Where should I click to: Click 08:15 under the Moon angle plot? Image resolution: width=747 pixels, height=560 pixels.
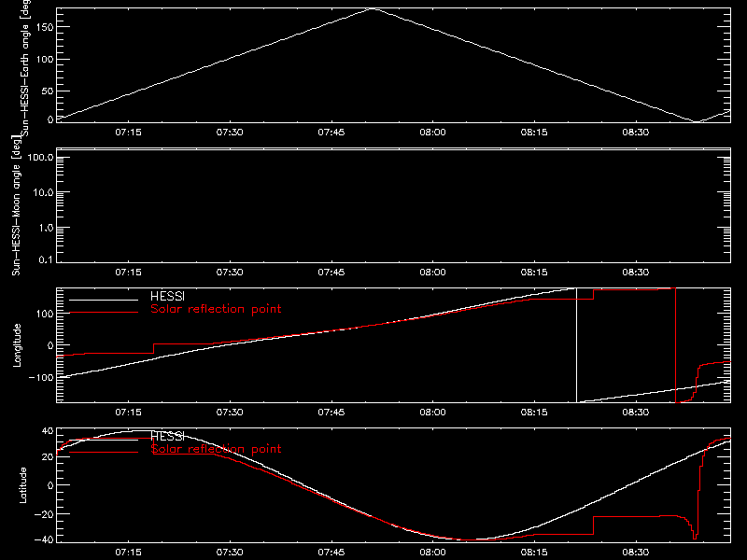534,272
